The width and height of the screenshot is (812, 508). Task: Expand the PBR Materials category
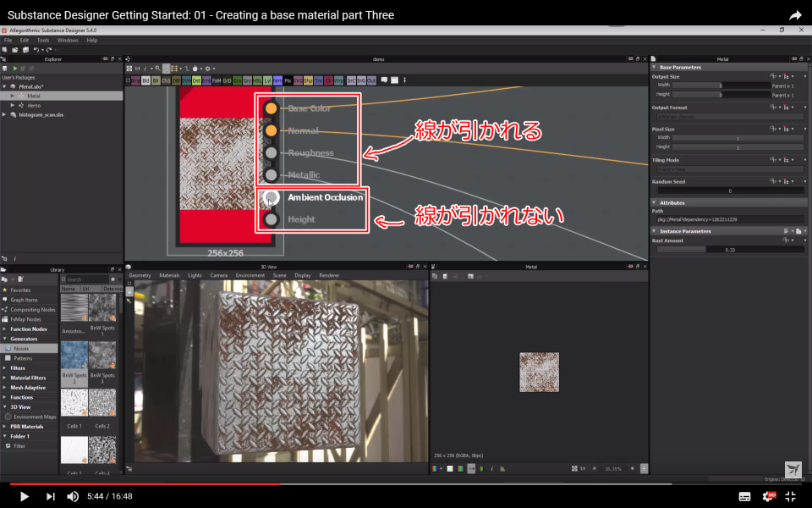tap(5, 426)
